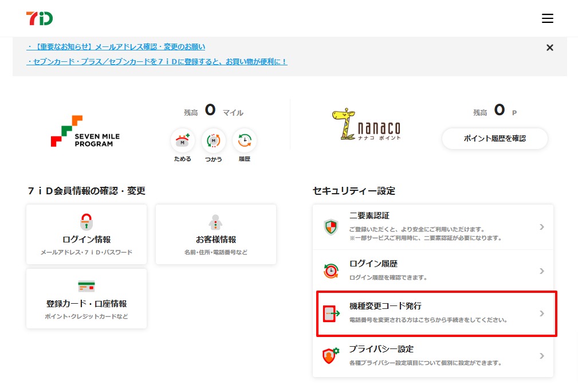Open the セブンカード・プラス registration notice link
The height and width of the screenshot is (392, 578).
tap(157, 61)
